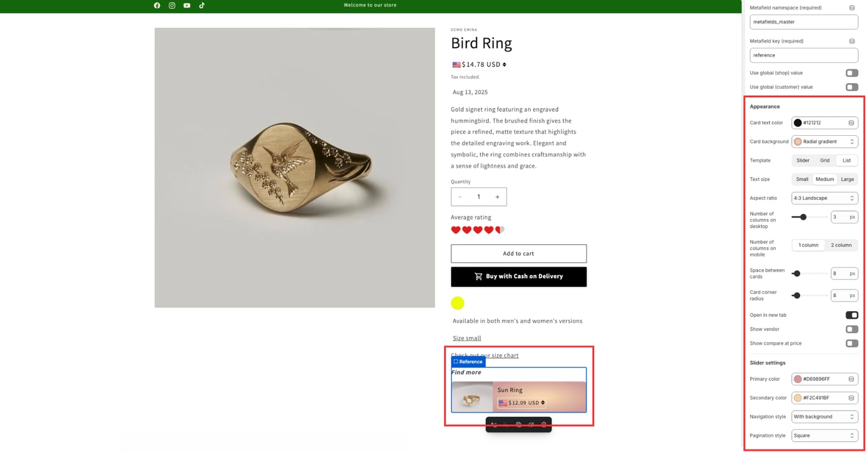The width and height of the screenshot is (868, 452).
Task: Turn on Show vendor toggle
Action: pyautogui.click(x=851, y=329)
